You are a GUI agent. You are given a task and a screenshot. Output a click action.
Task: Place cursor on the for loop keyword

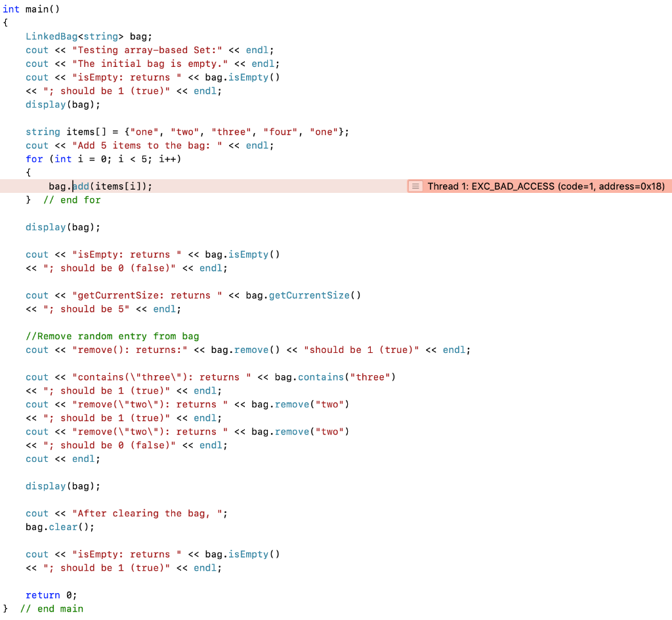coord(33,159)
